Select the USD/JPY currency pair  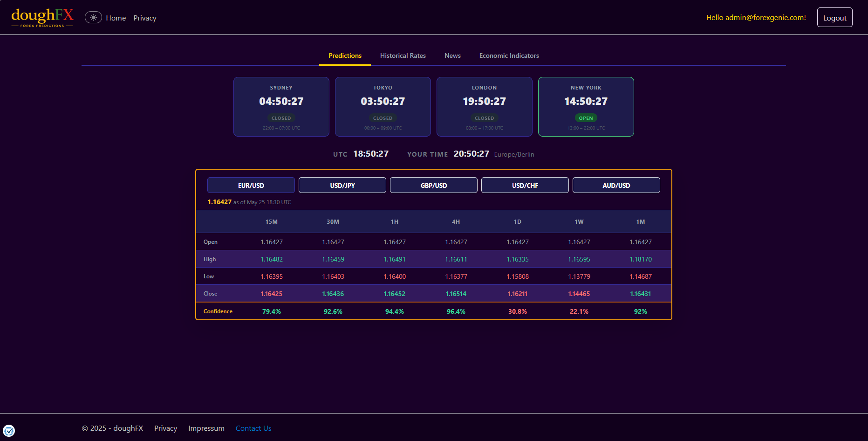tap(342, 185)
